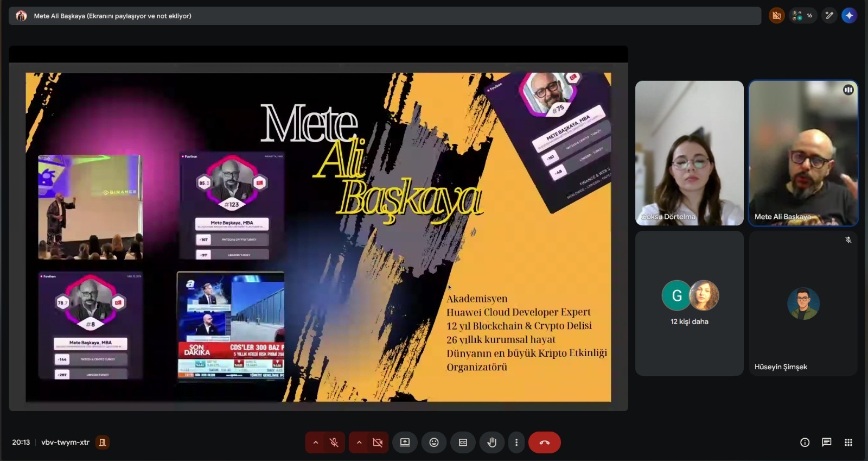868x461 pixels.
Task: Leave call with red hang-up button
Action: [544, 443]
